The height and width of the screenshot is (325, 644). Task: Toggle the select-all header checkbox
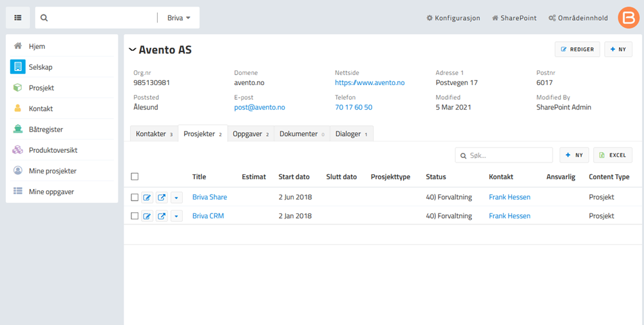135,177
